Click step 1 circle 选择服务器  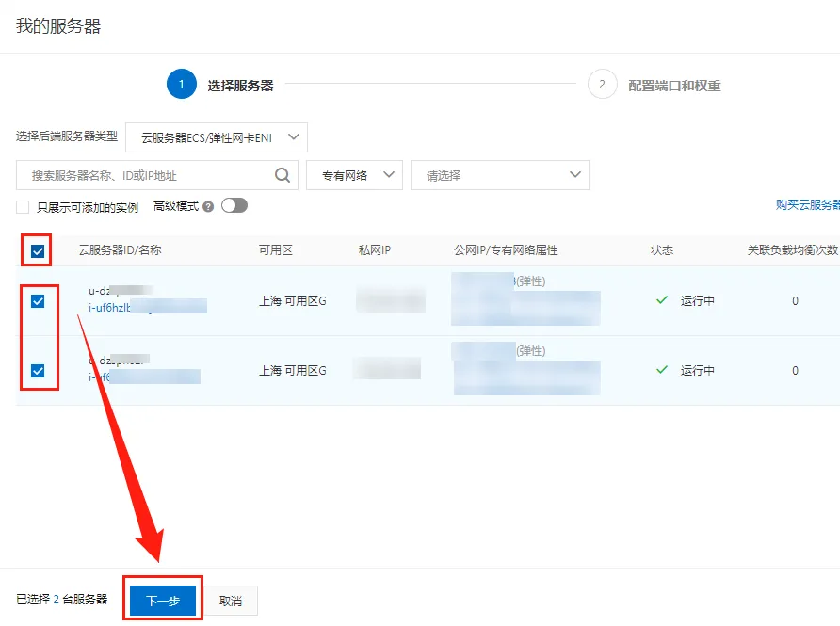182,84
